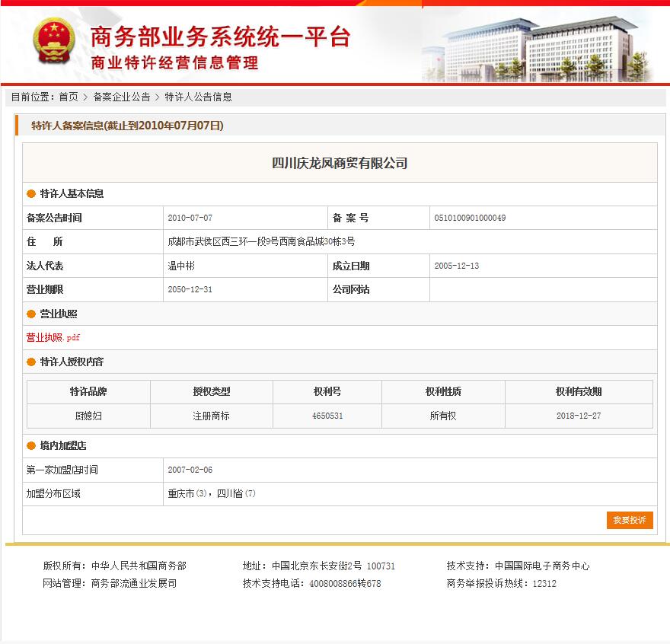
Task: Click the 住所 label
Action: pos(44,242)
